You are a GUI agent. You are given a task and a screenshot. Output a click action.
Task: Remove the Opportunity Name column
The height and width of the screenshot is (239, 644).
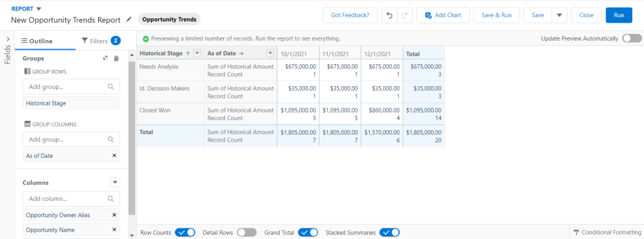[114, 230]
